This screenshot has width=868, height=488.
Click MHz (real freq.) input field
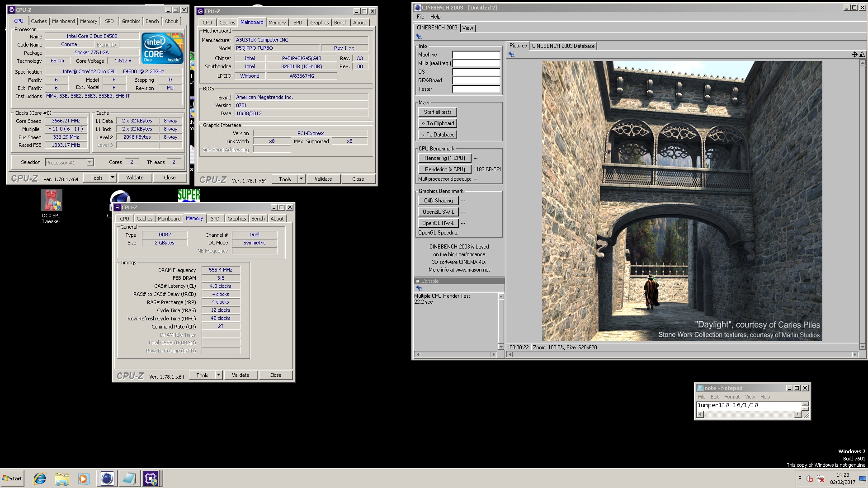[x=476, y=63]
